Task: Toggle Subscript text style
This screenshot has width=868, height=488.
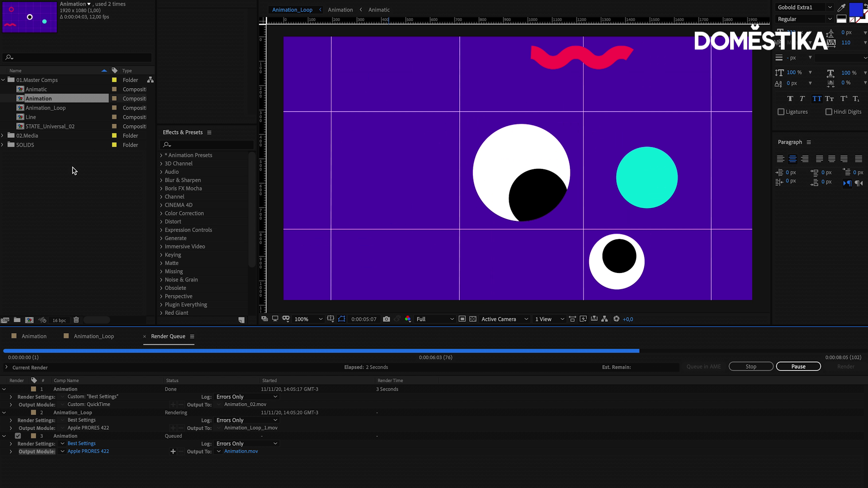Action: click(x=856, y=99)
